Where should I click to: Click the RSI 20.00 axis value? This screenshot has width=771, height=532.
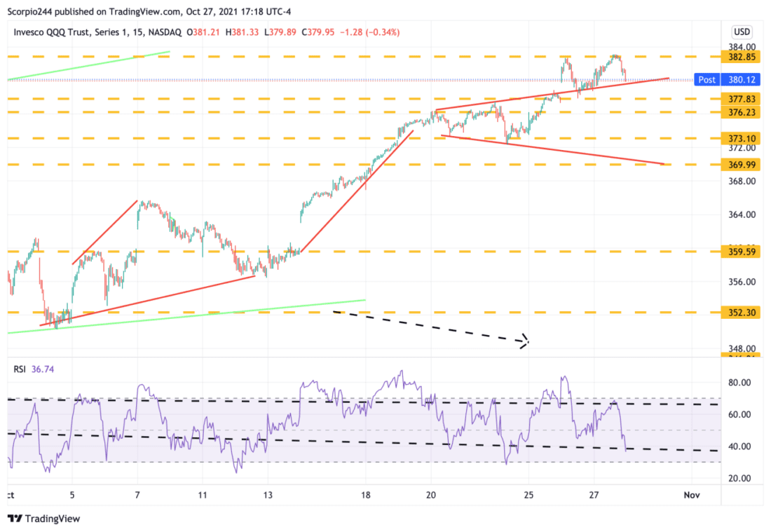coord(739,479)
